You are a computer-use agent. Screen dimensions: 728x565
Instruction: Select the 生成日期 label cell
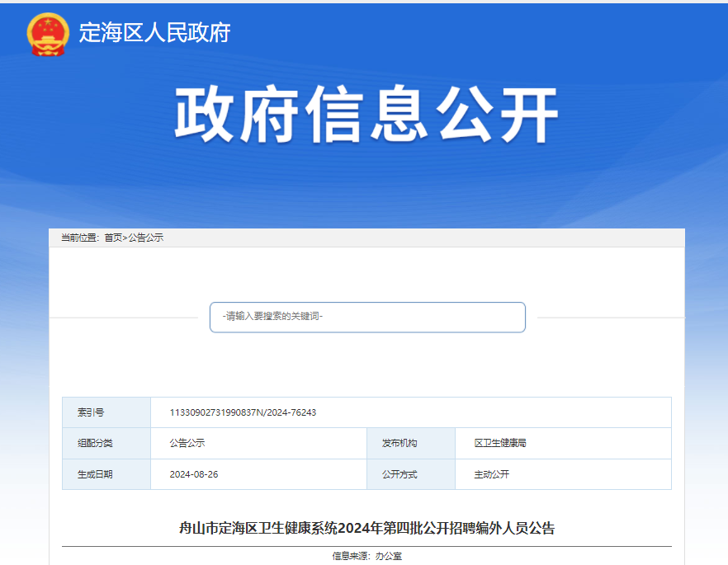pyautogui.click(x=106, y=474)
